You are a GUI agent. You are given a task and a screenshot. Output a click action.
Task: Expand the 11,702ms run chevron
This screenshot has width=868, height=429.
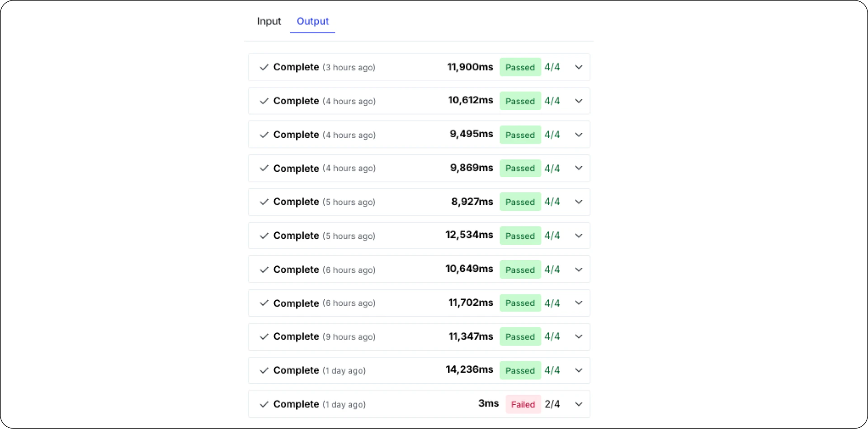[579, 303]
